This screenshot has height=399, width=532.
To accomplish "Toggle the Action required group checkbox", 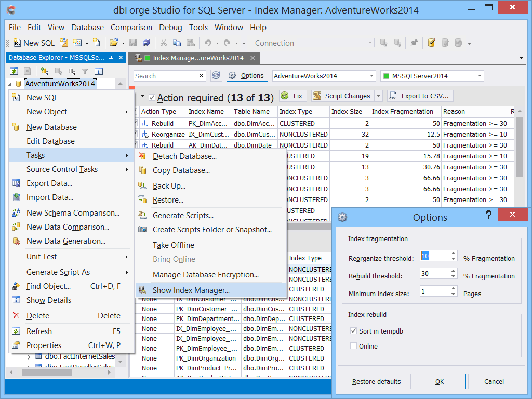I will tap(152, 98).
